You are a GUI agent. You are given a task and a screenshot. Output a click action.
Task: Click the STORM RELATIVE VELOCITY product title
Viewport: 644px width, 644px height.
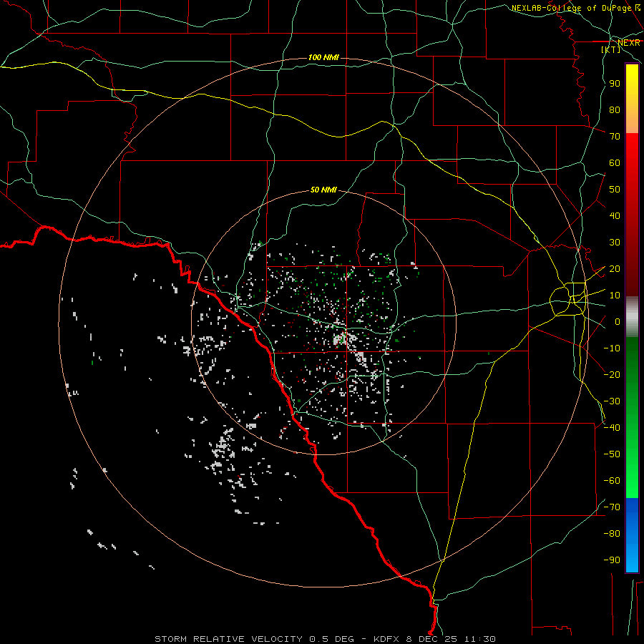[229, 639]
